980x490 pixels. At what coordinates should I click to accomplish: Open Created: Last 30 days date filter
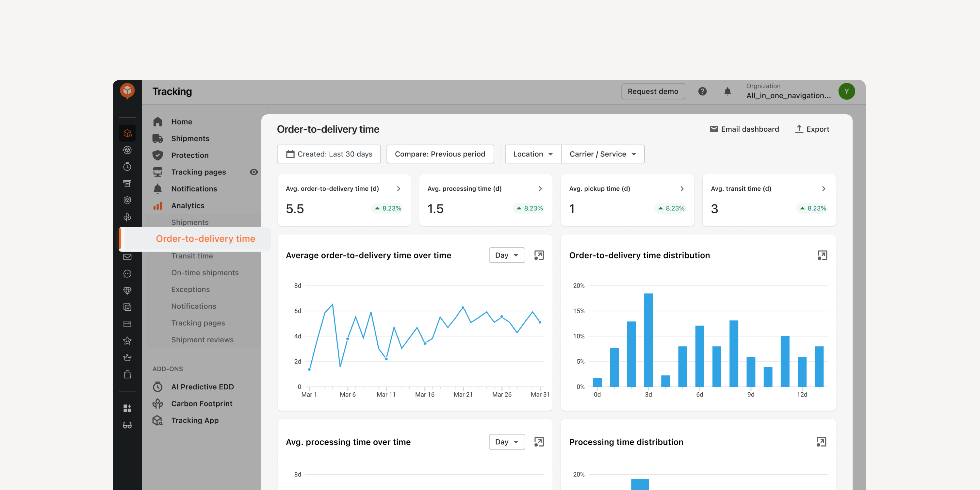pos(329,154)
